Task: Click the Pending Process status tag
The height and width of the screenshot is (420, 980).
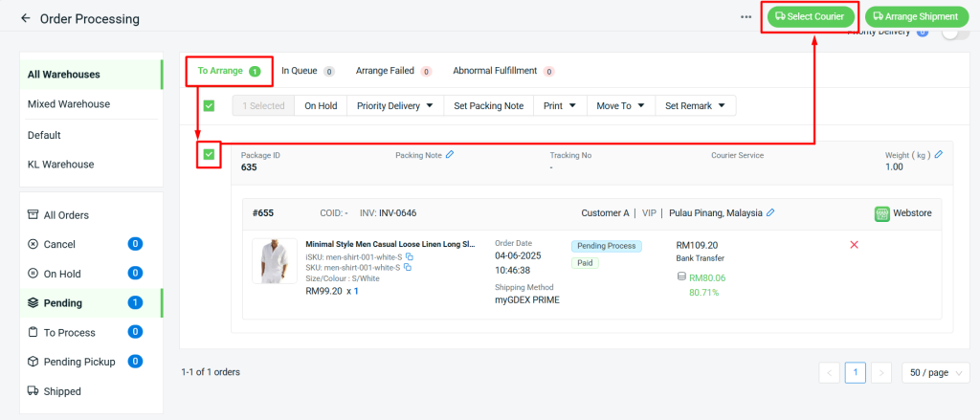Action: coord(606,246)
